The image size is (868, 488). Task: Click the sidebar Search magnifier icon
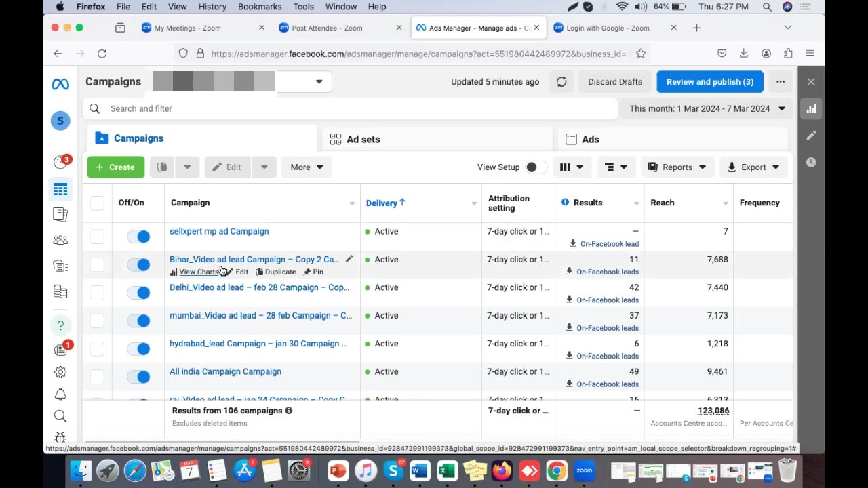(60, 416)
